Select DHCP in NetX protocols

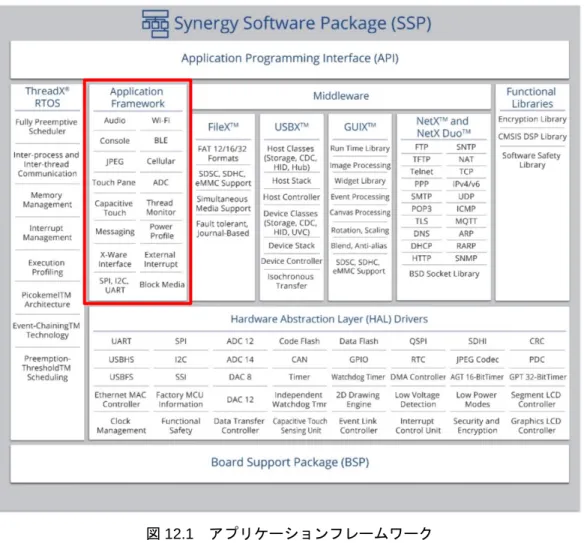(422, 246)
